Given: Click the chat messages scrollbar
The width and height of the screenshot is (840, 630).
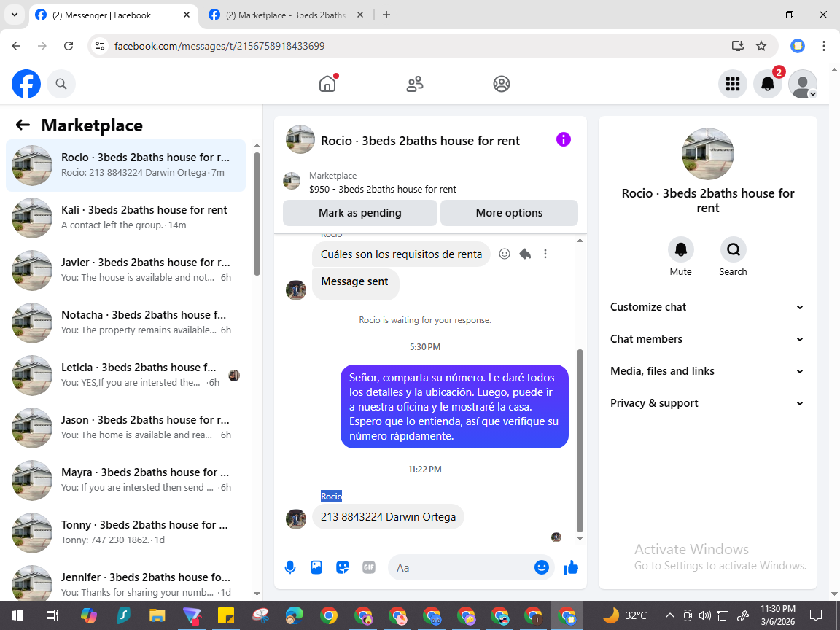Looking at the screenshot, I should (580, 440).
